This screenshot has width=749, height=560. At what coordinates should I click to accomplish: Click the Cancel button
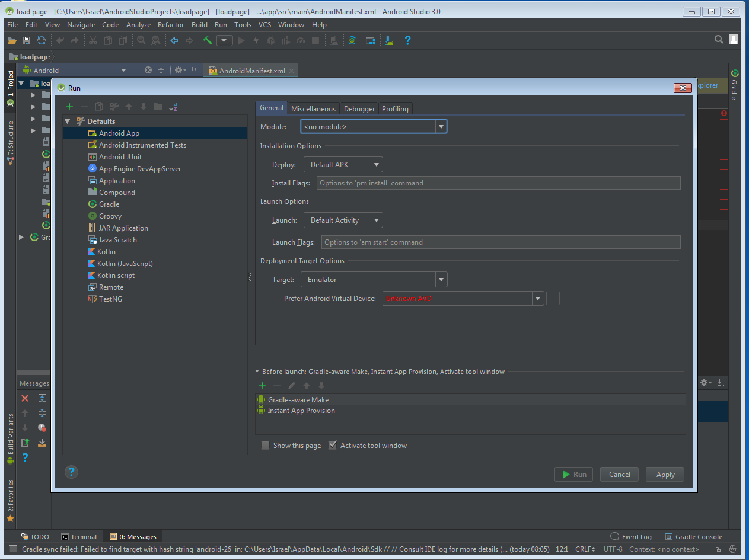(x=620, y=474)
